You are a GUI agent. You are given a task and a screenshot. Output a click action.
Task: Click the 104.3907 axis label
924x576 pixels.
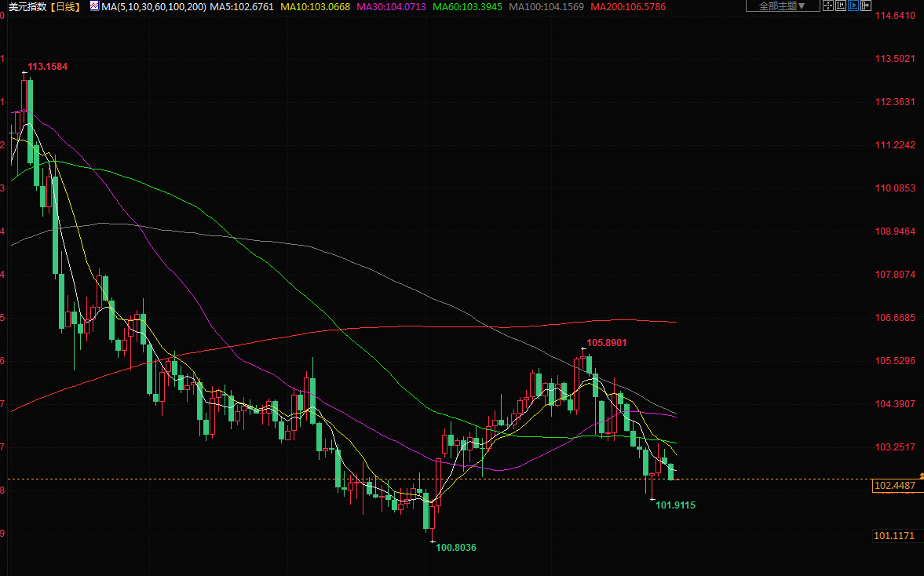click(x=895, y=403)
